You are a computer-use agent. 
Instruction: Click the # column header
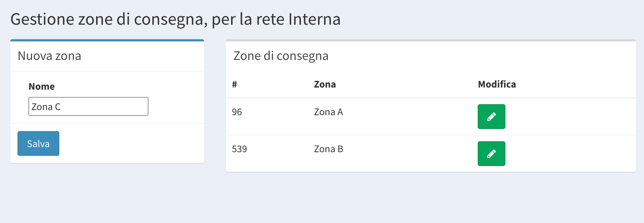click(235, 84)
